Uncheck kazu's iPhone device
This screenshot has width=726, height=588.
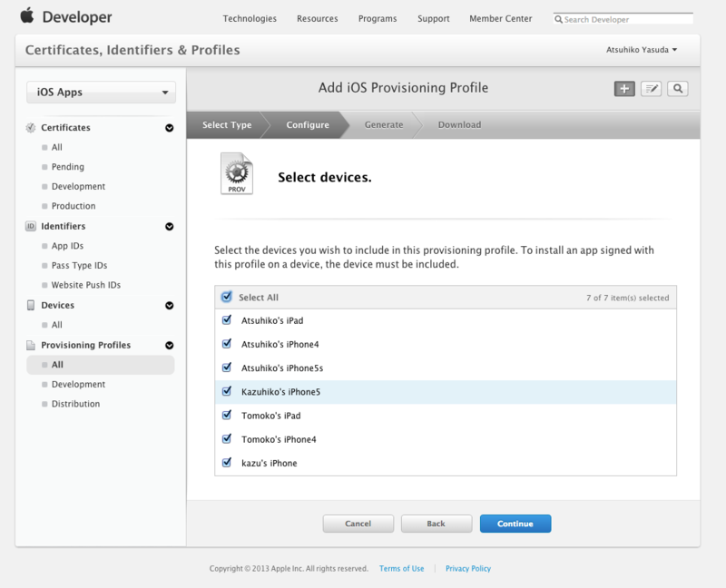tap(226, 462)
